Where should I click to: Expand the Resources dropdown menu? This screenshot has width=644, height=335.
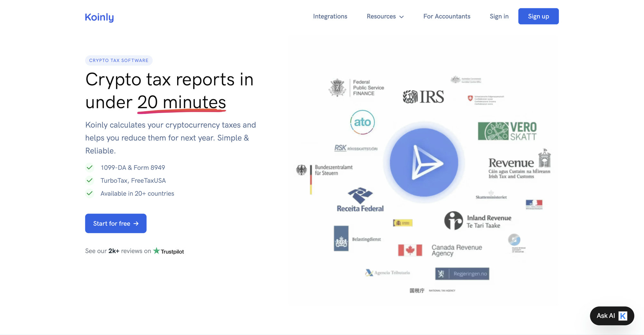[x=385, y=16]
